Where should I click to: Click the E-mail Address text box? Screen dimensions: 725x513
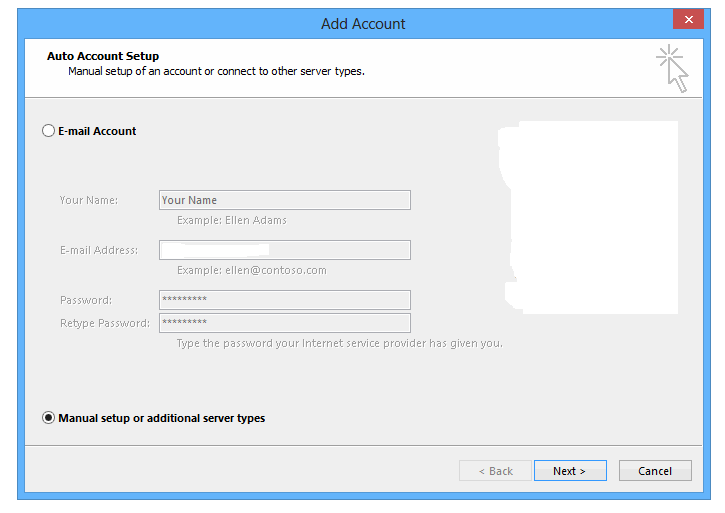285,250
